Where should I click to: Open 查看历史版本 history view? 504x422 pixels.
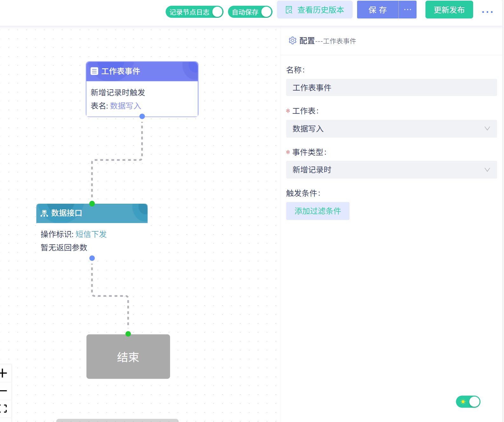314,10
